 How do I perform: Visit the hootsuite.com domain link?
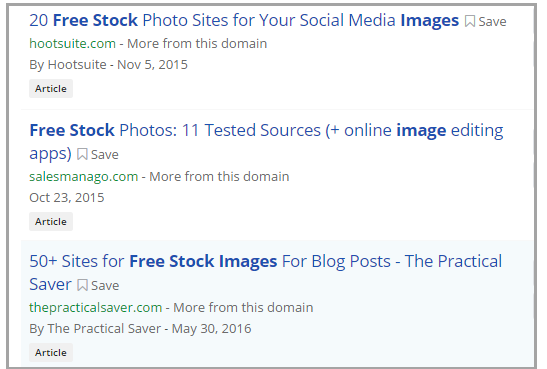pyautogui.click(x=73, y=44)
